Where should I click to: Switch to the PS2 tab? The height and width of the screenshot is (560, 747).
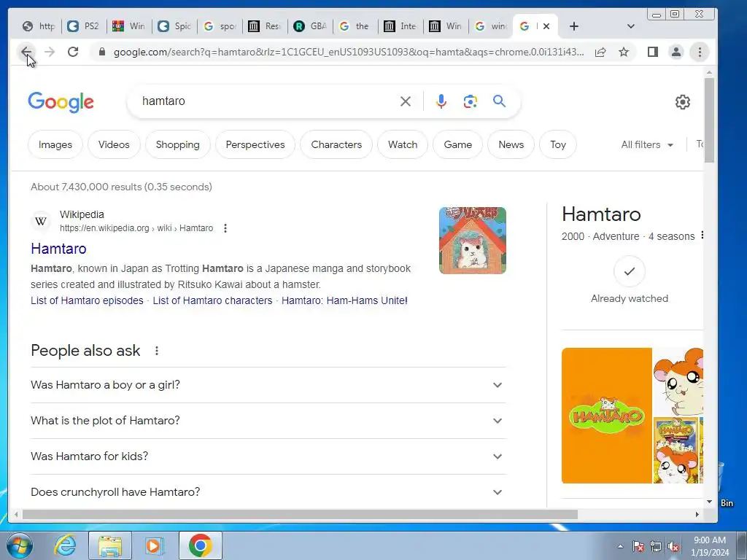[x=85, y=26]
